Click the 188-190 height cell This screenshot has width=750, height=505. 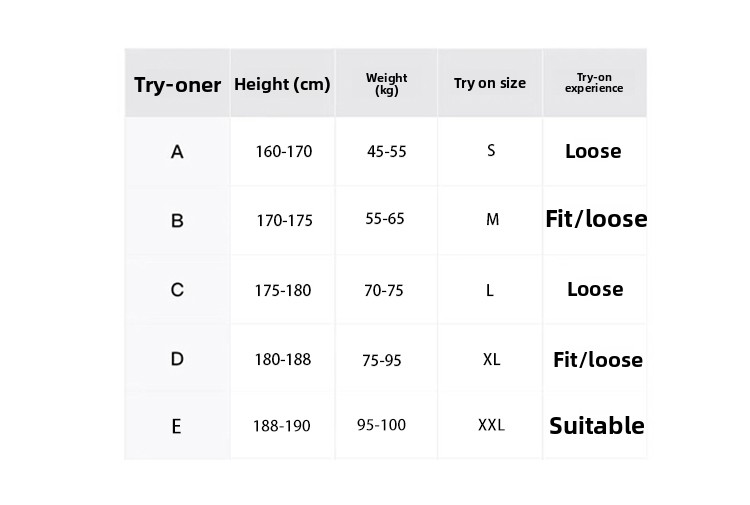(x=281, y=426)
